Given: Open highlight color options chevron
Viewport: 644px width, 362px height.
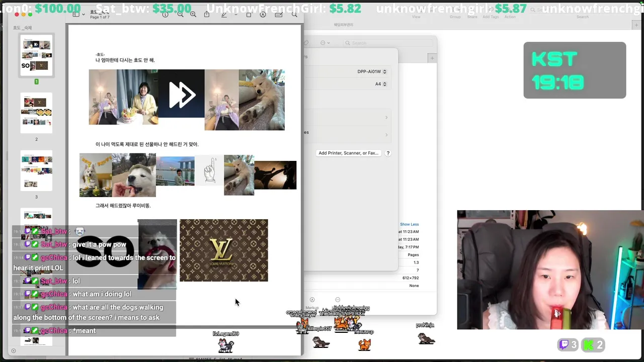Looking at the screenshot, I should [x=236, y=15].
